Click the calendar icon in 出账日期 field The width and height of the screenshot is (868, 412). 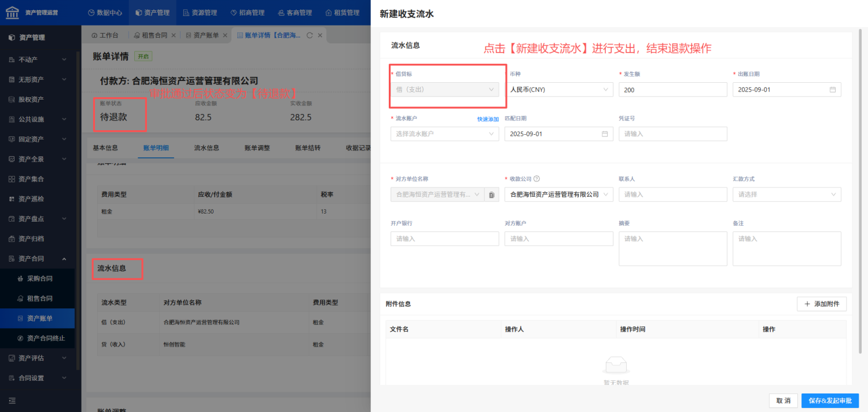[x=833, y=90]
